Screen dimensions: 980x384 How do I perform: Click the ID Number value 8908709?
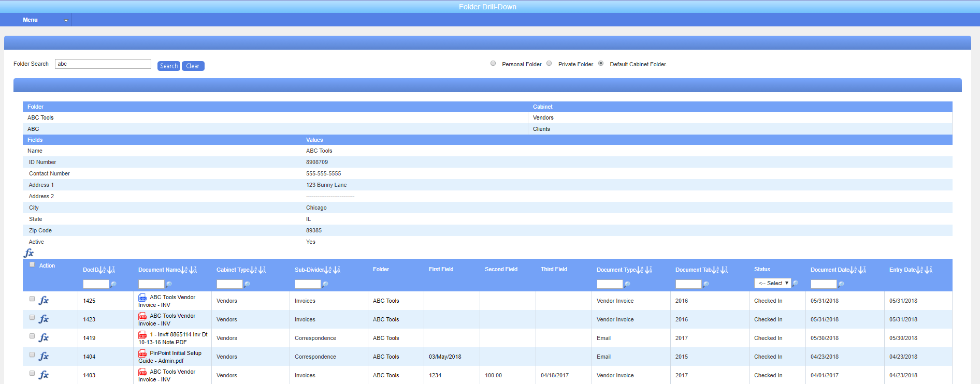pos(317,162)
